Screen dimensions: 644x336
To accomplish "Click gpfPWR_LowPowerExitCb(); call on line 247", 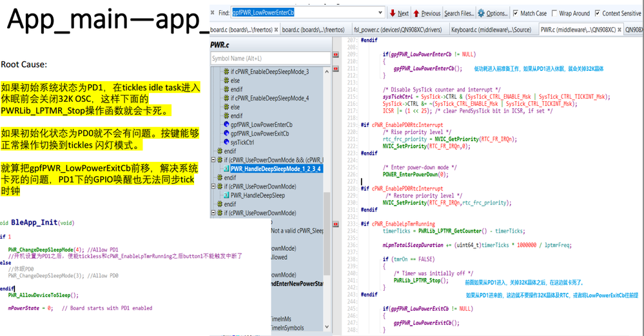I will coord(427,323).
